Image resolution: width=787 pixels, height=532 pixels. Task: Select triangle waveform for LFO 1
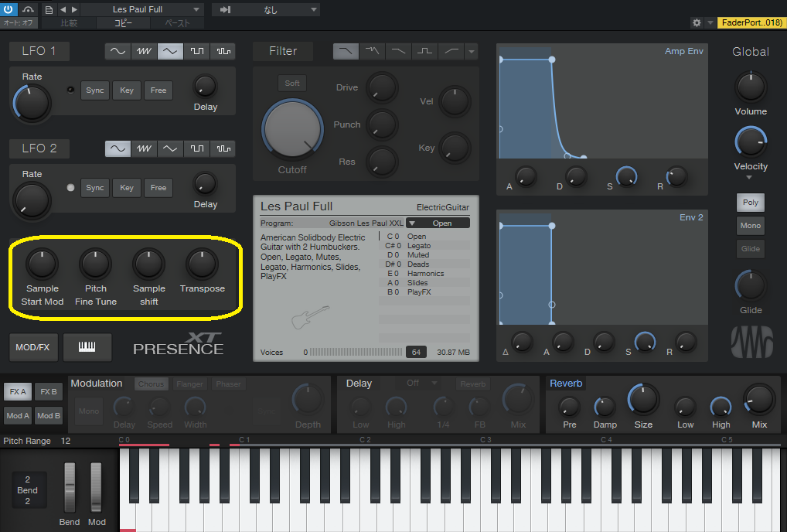coord(170,51)
